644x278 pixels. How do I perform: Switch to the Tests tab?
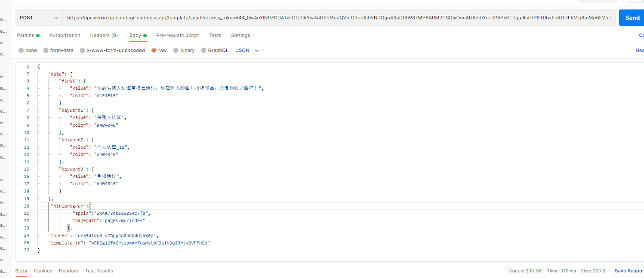tap(215, 35)
